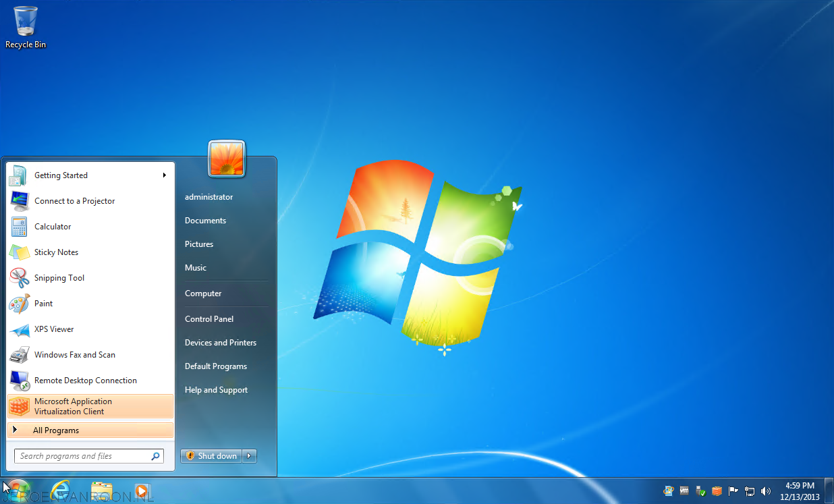The image size is (834, 504).
Task: Open Music library from Start menu
Action: (196, 268)
